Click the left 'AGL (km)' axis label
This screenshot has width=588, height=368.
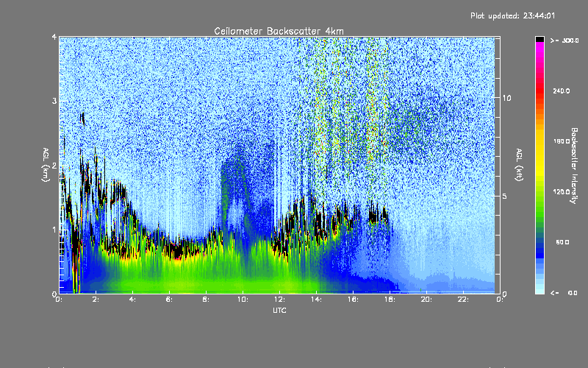pos(46,165)
